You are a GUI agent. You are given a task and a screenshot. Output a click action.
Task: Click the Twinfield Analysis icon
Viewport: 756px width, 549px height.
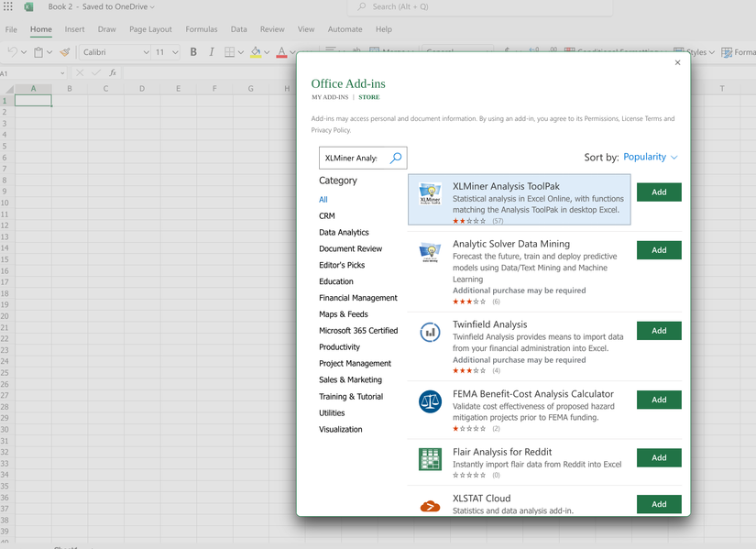[430, 333]
